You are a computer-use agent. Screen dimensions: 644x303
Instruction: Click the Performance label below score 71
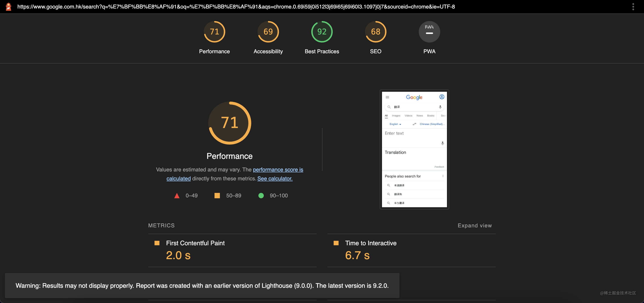tap(214, 51)
